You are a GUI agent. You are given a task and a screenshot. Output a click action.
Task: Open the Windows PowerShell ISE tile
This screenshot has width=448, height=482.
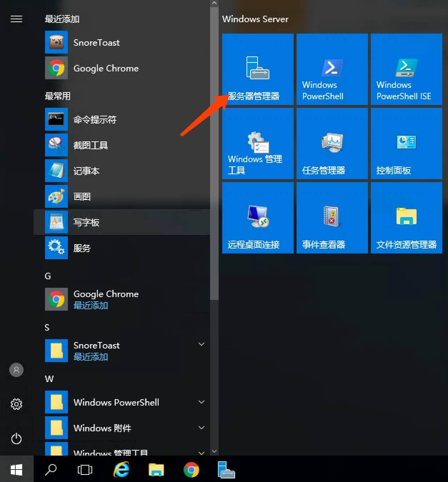point(406,69)
